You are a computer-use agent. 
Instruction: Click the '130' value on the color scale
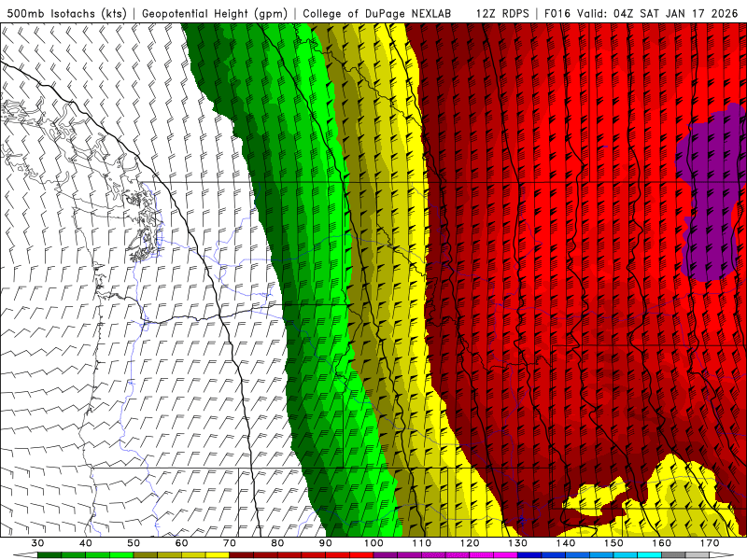click(x=518, y=543)
